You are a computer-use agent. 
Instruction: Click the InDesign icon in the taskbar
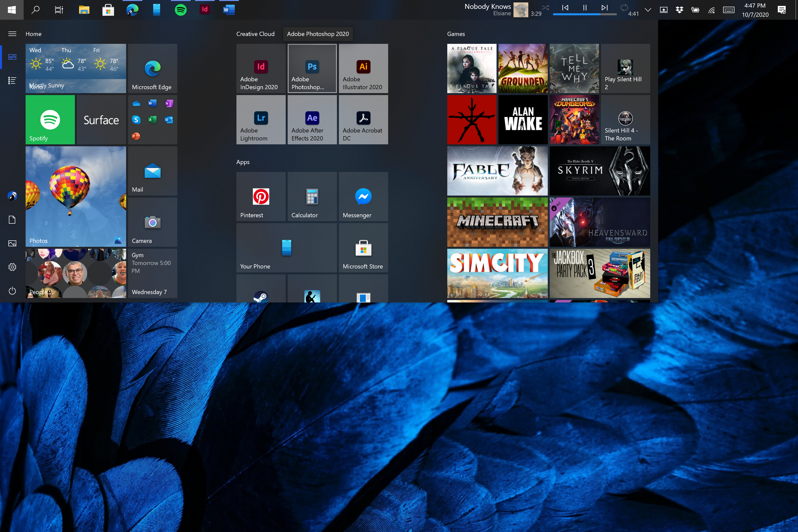click(x=205, y=10)
